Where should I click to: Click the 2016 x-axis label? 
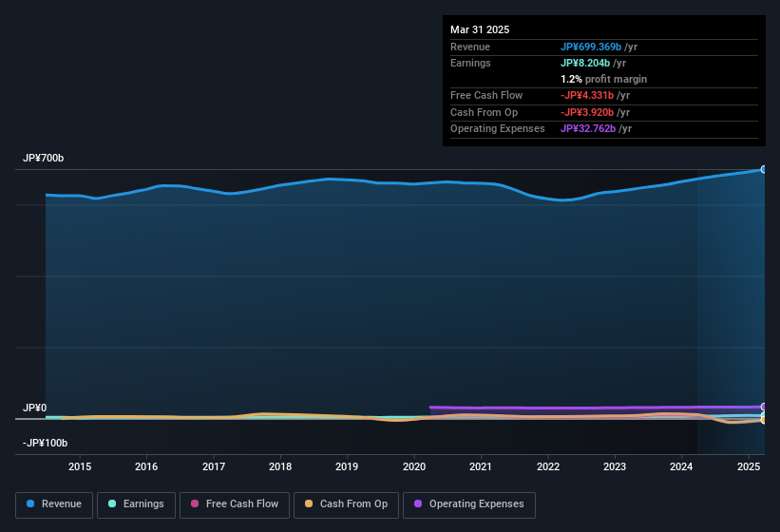click(146, 466)
